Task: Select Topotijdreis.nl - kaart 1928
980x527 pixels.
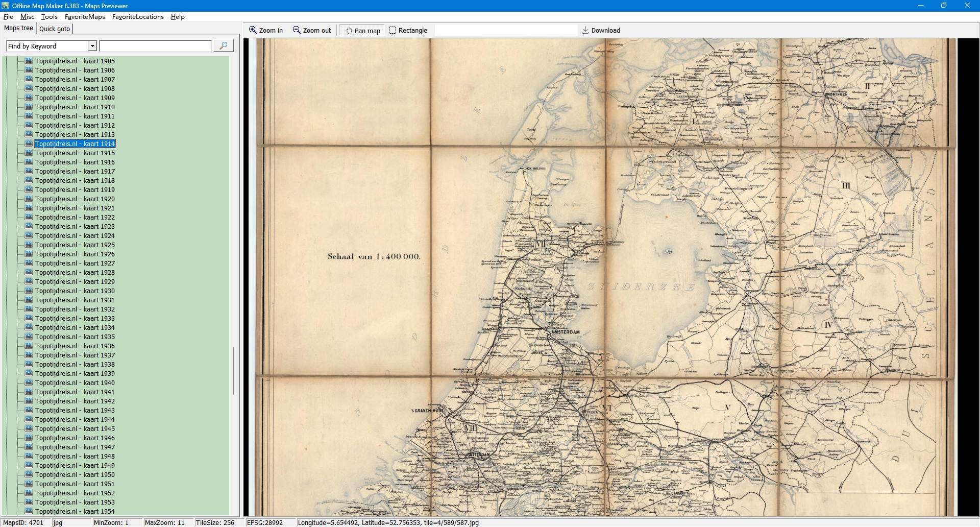Action: coord(75,272)
